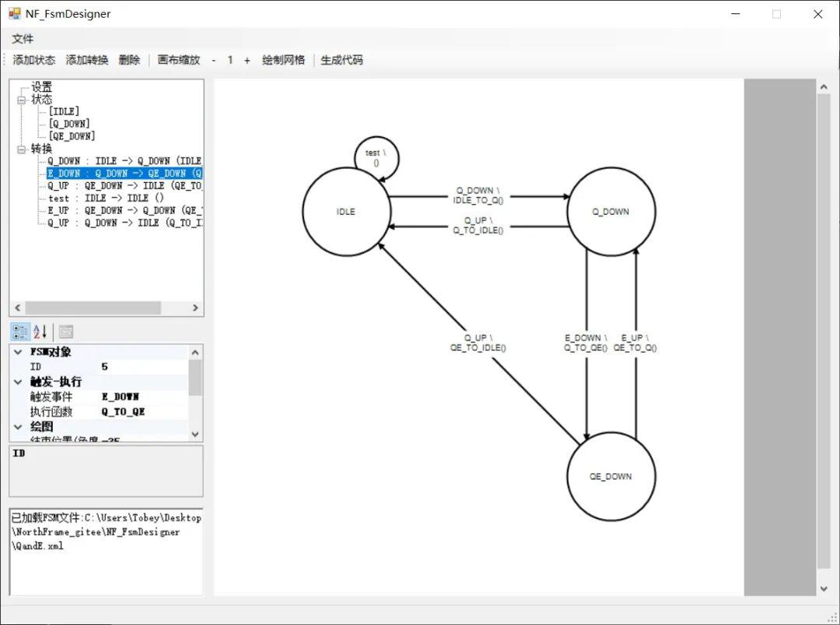840x625 pixels.
Task: Select transition E_DOWN : Q_DOWN -> QE_DOWN
Action: click(124, 173)
